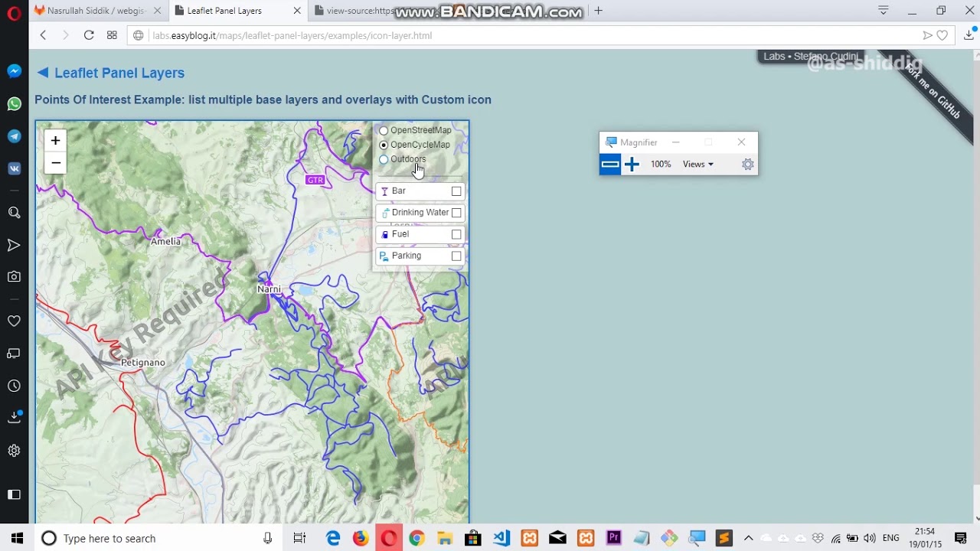The height and width of the screenshot is (551, 980).
Task: Launch Firefox from taskbar
Action: 361,538
